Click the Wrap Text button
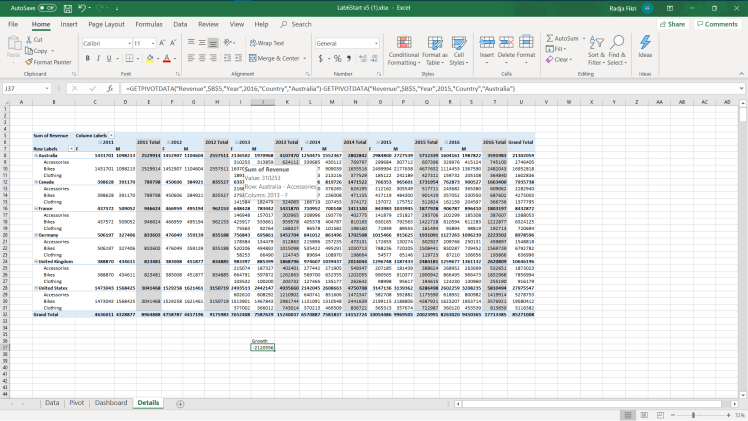The width and height of the screenshot is (748, 421). [267, 43]
